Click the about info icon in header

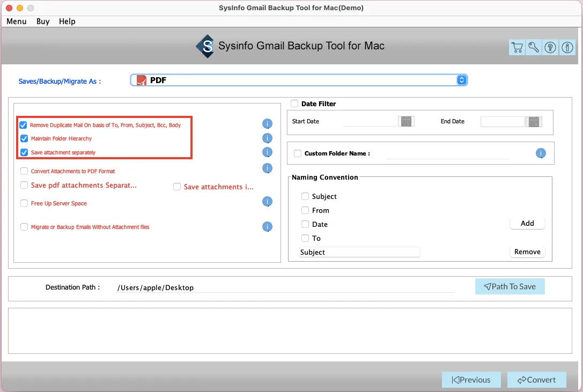567,48
